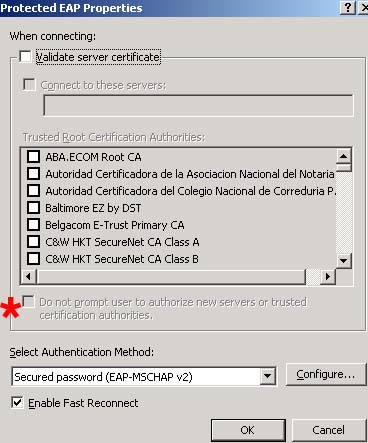Click the vertical scrollbar thumb of CA list
Screen dimensions: 368x443
(344, 167)
